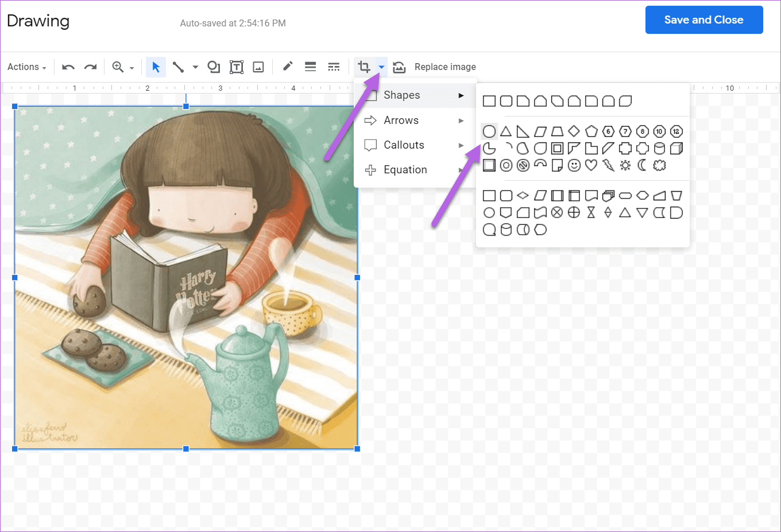Choose flowchart multidocument shape
The width and height of the screenshot is (781, 532).
(608, 196)
